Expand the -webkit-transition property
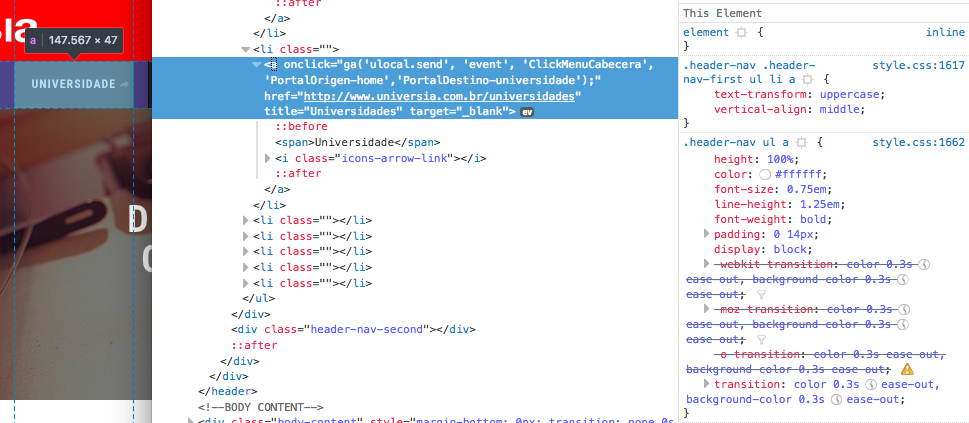This screenshot has width=969, height=423. pyautogui.click(x=707, y=264)
